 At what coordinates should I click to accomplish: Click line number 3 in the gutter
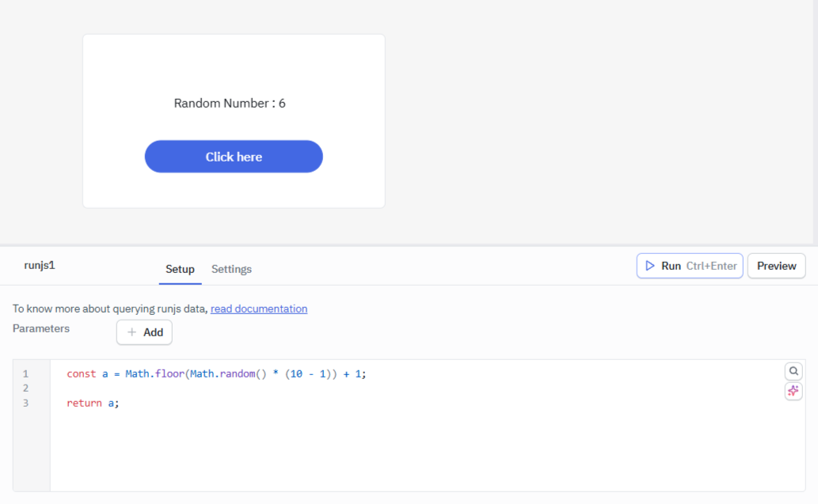click(x=25, y=403)
